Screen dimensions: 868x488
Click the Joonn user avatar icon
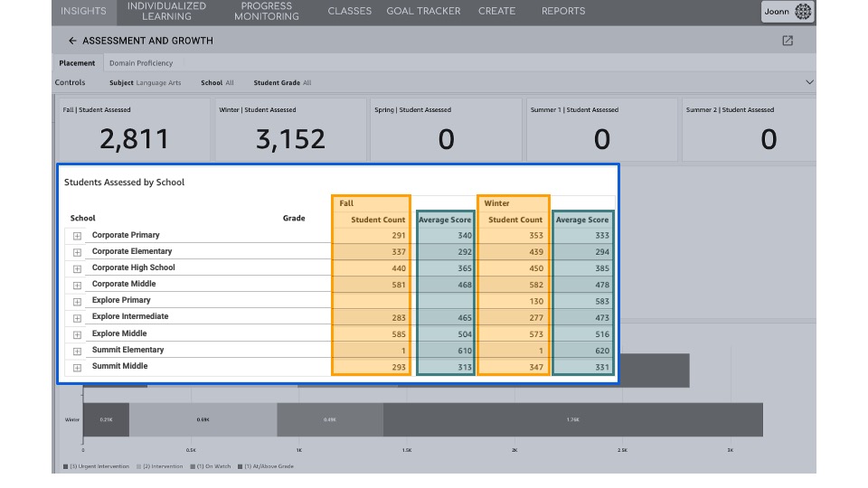click(803, 12)
